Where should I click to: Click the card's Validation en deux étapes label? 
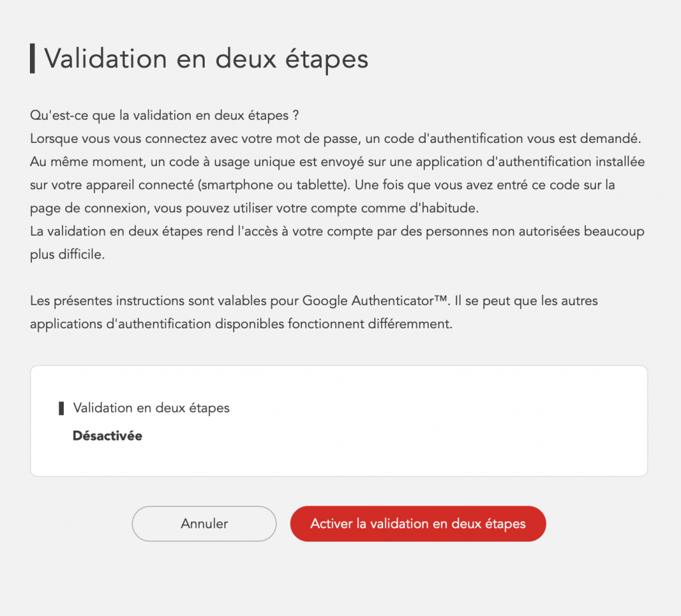[x=151, y=408]
